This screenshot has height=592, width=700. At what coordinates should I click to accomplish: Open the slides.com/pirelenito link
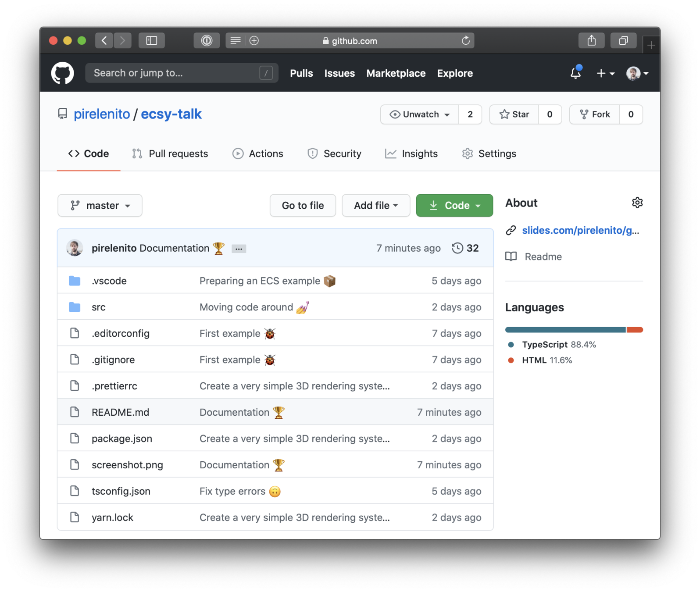click(x=580, y=230)
